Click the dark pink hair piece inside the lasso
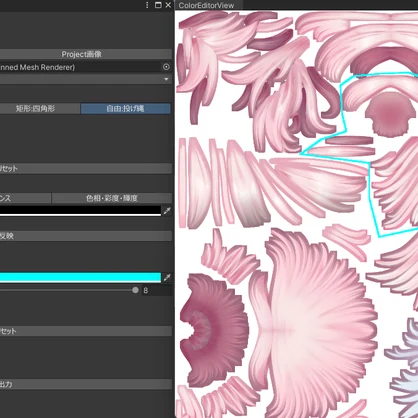 coord(390,113)
